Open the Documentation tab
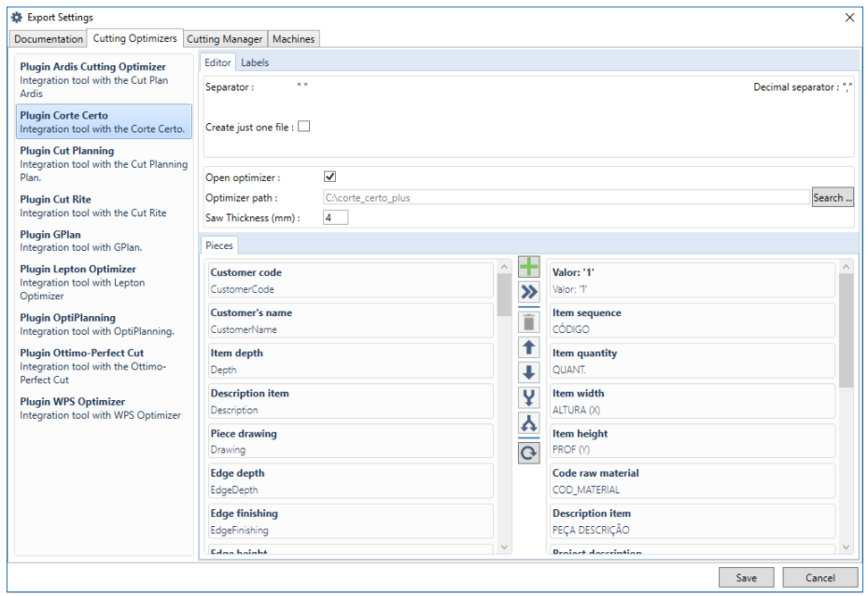The width and height of the screenshot is (868, 596). 49,39
